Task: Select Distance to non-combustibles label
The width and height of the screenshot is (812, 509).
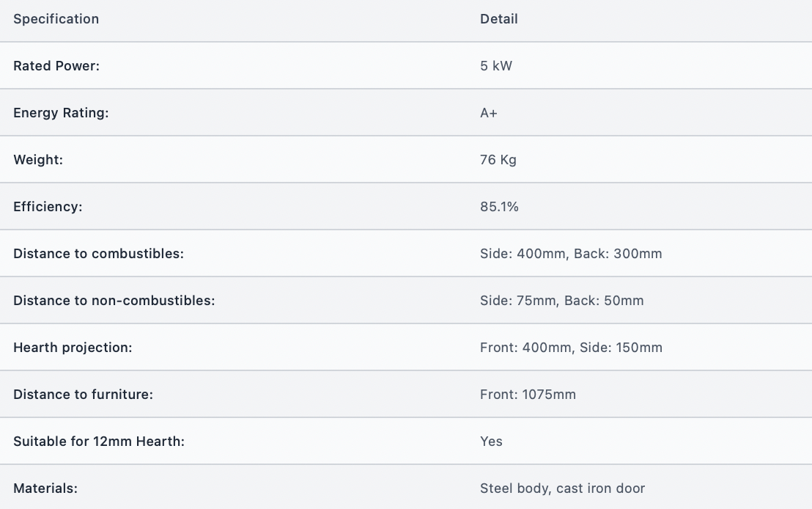Action: pyautogui.click(x=114, y=301)
